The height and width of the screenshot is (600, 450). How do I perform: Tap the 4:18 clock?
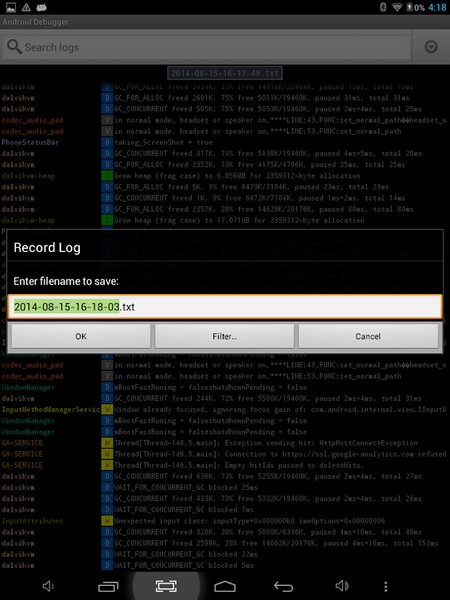[x=437, y=7]
